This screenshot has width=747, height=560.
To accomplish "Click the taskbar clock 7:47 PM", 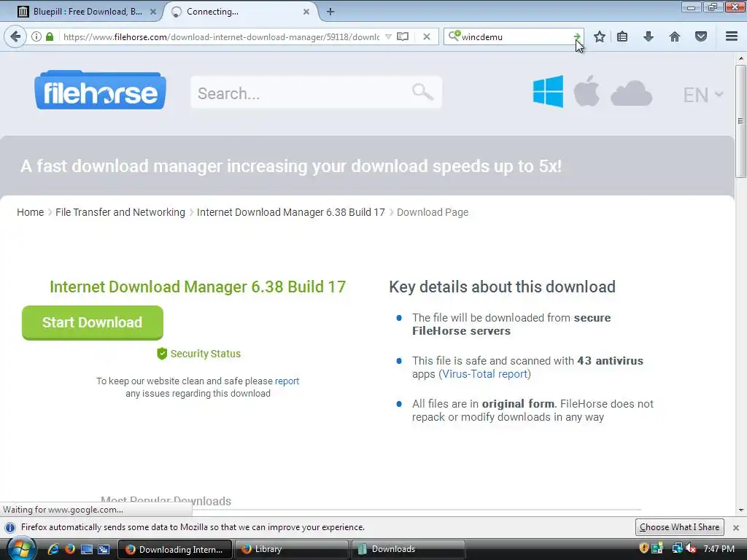I will pos(719,549).
